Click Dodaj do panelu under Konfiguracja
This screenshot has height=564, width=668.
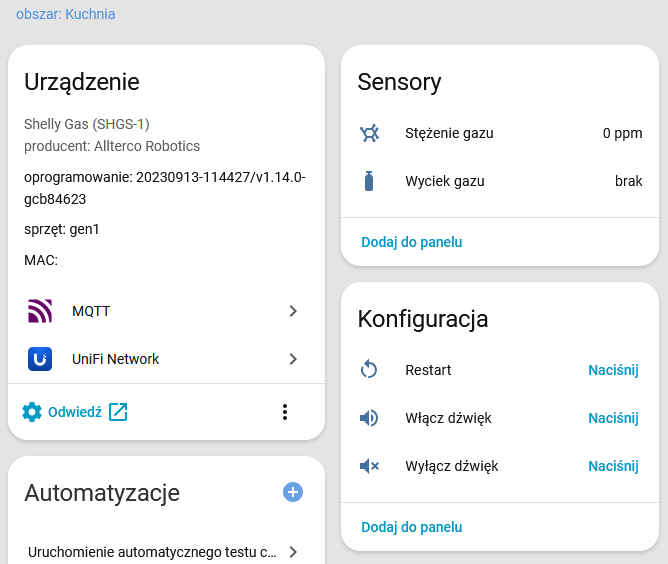tap(412, 527)
